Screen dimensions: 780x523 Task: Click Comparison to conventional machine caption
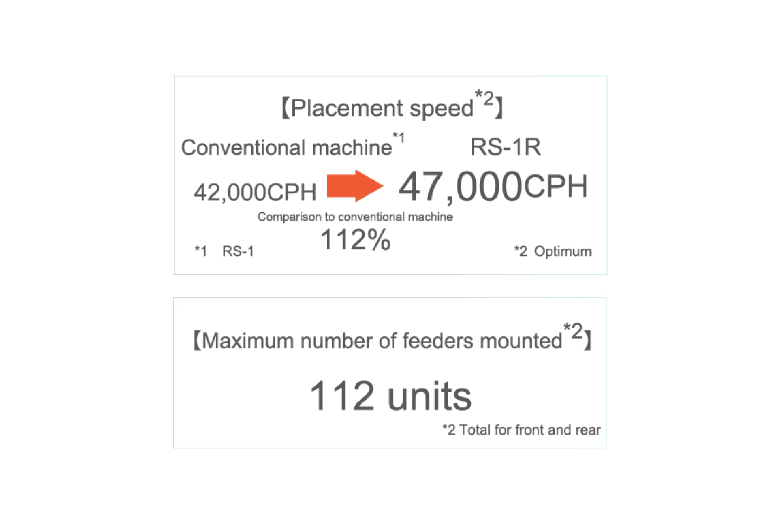click(355, 217)
